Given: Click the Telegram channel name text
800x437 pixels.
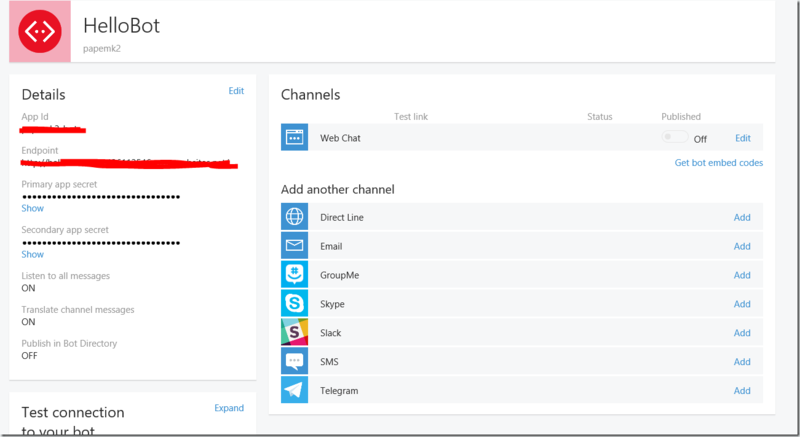Looking at the screenshot, I should 339,391.
